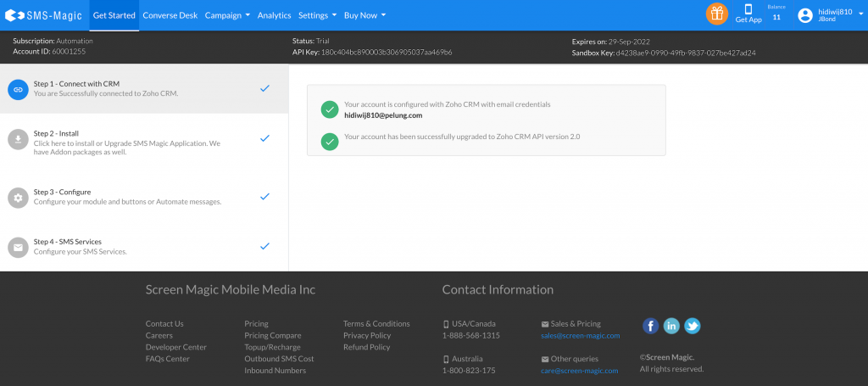The image size is (868, 386).
Task: Select Step 3 - Configure
Action: click(x=144, y=197)
